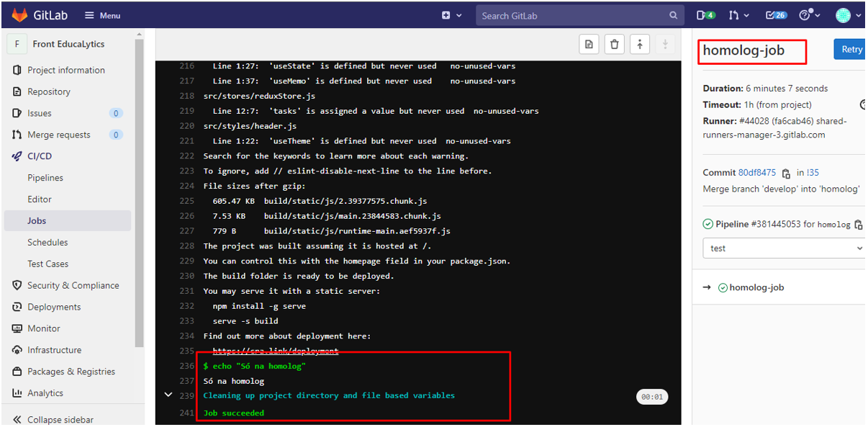
Task: Click the Project information icon
Action: 17,70
